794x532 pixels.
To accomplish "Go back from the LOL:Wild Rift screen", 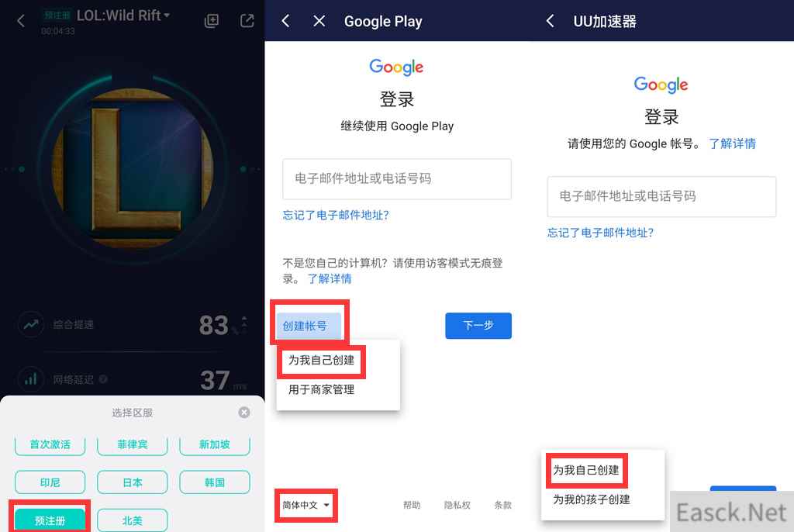I will (x=21, y=21).
